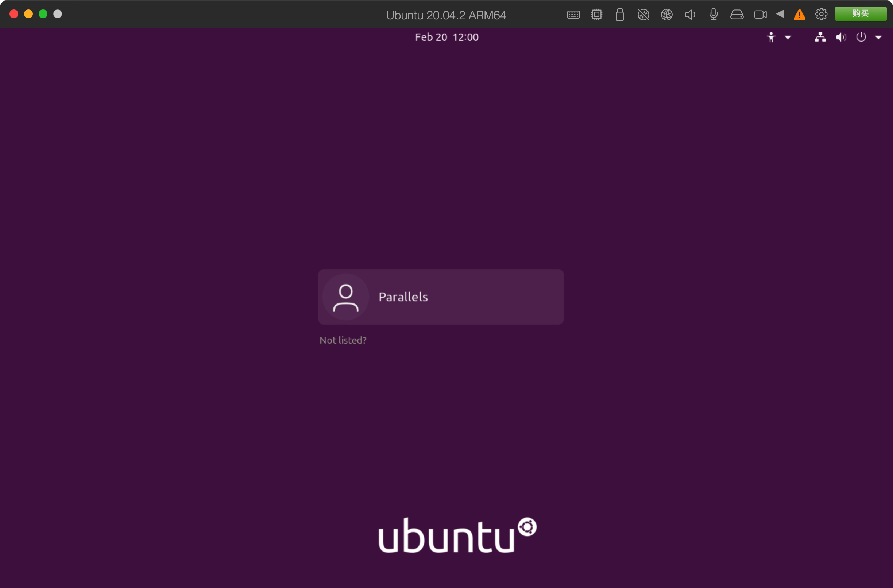
Task: Click the "Not listed?" link
Action: pos(343,340)
